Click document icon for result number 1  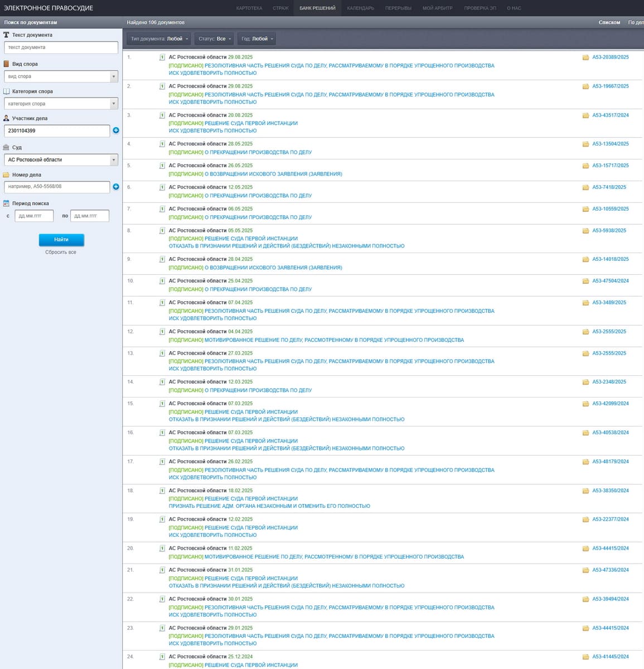[x=162, y=57]
